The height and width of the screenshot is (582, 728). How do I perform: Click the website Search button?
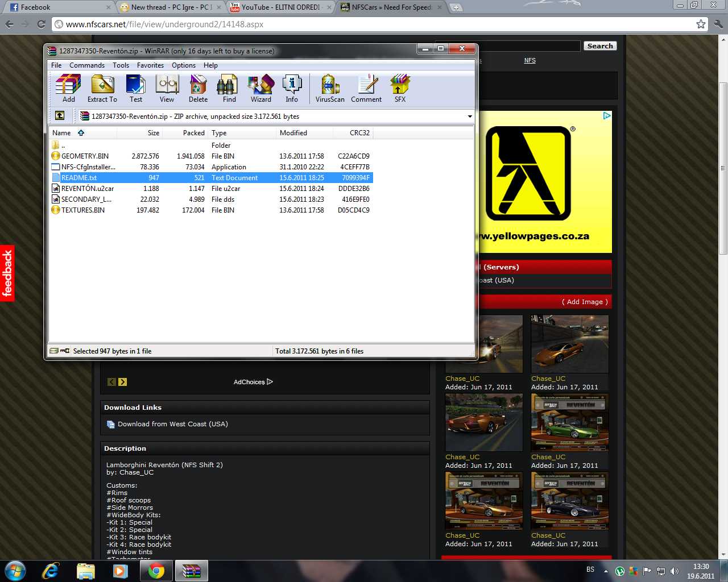(600, 46)
